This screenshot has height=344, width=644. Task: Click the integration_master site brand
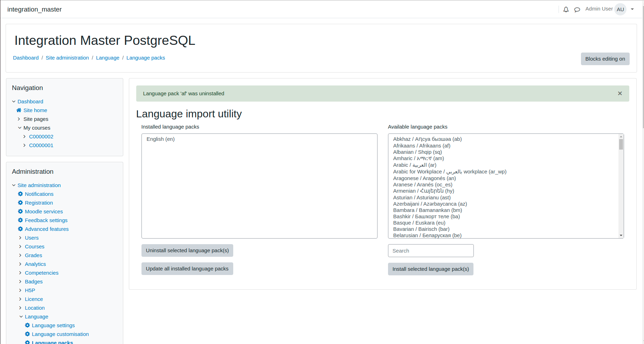tap(34, 9)
